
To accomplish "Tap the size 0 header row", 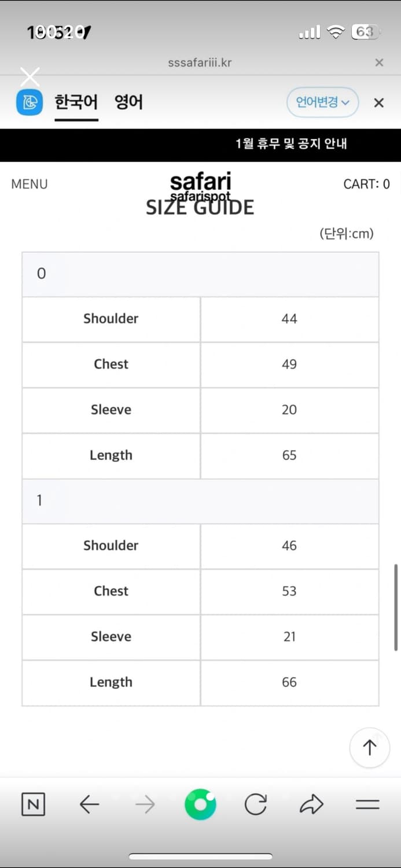I will point(200,274).
